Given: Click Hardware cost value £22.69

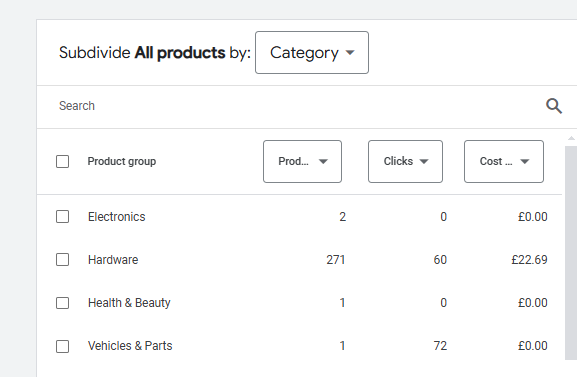Looking at the screenshot, I should click(x=529, y=260).
